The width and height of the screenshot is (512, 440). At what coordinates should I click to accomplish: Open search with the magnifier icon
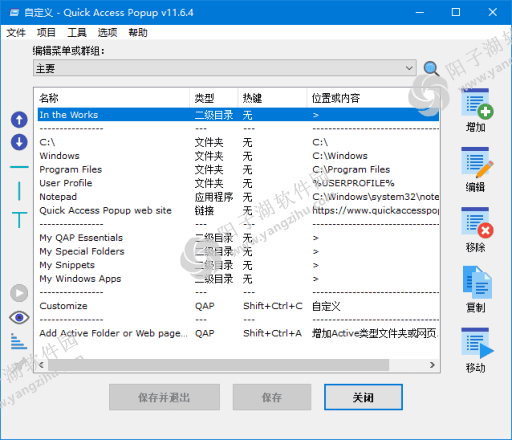pos(431,69)
